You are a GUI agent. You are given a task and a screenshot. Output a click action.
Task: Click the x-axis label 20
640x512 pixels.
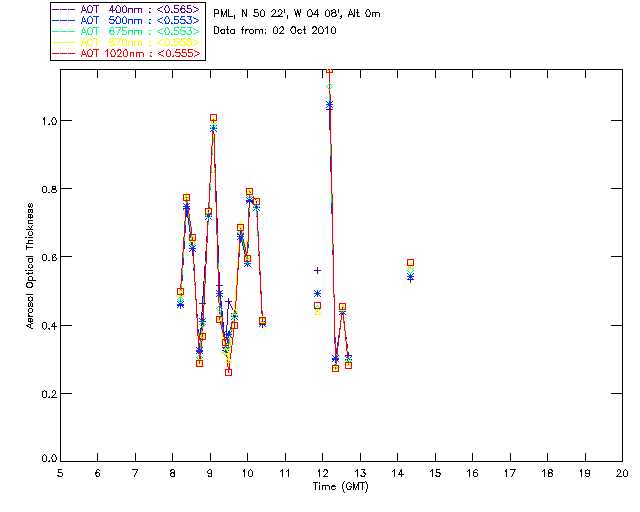[x=622, y=473]
